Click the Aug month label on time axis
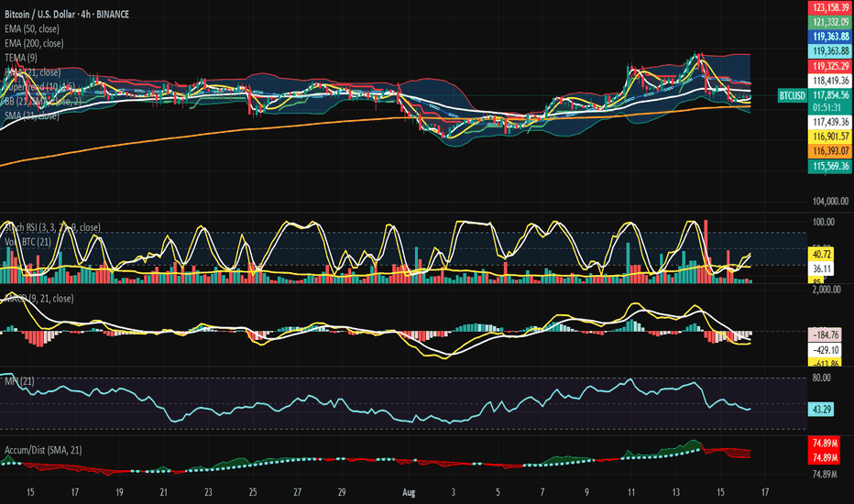This screenshot has width=854, height=504. 409,492
